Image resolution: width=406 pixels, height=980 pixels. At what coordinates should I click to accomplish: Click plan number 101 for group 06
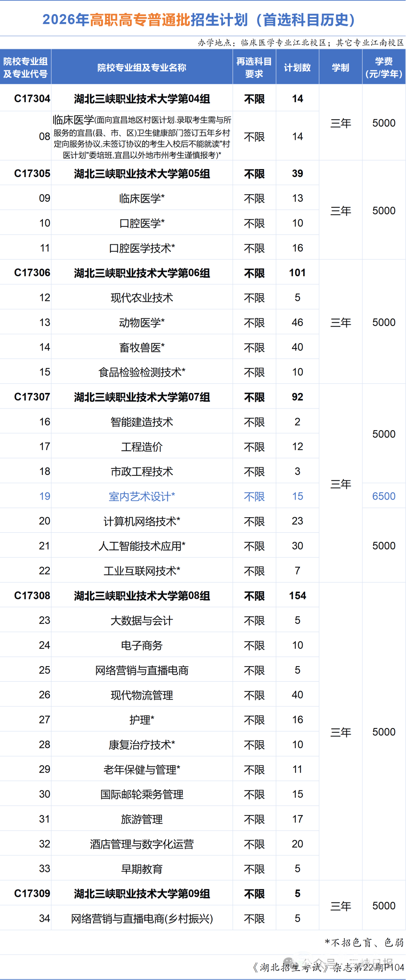coord(297,273)
